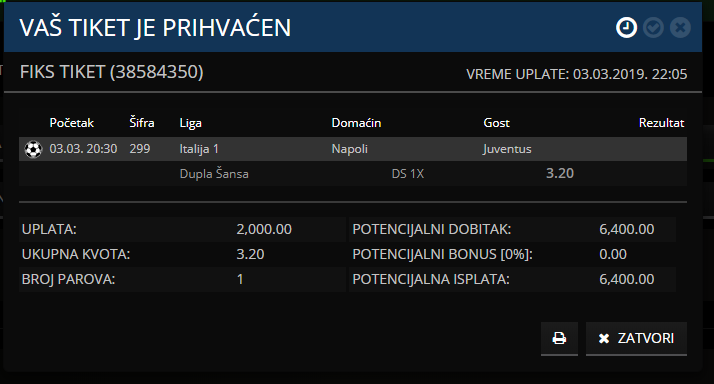Click the Gost column header
Screen dimensions: 714x384
[496, 123]
